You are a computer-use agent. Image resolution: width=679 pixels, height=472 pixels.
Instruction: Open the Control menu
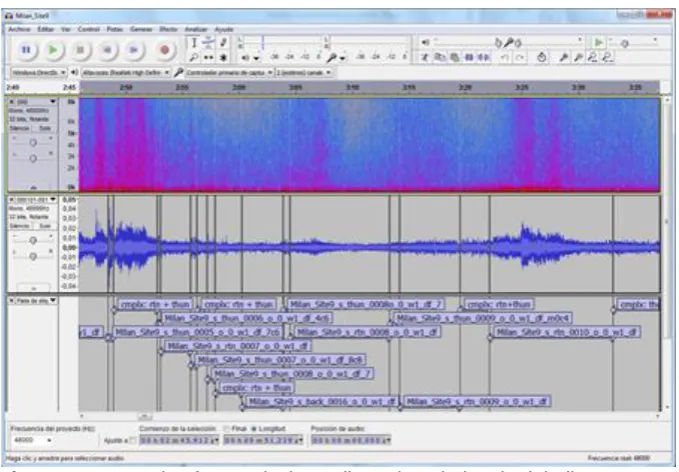point(89,29)
